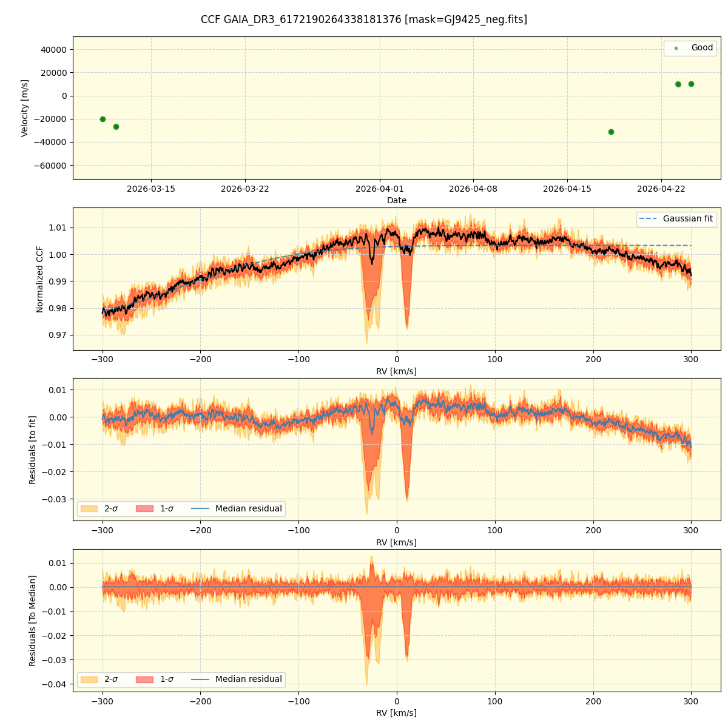Click the 'Date' x-axis label

pos(397,200)
